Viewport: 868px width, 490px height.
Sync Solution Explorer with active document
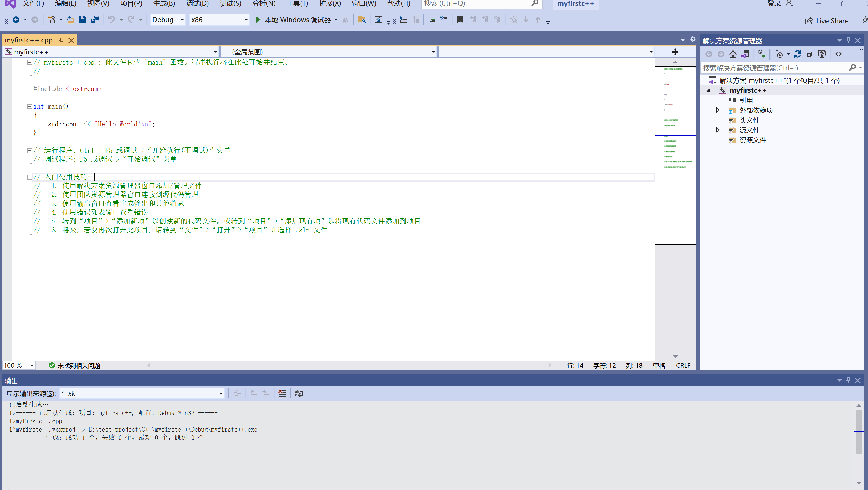click(746, 54)
